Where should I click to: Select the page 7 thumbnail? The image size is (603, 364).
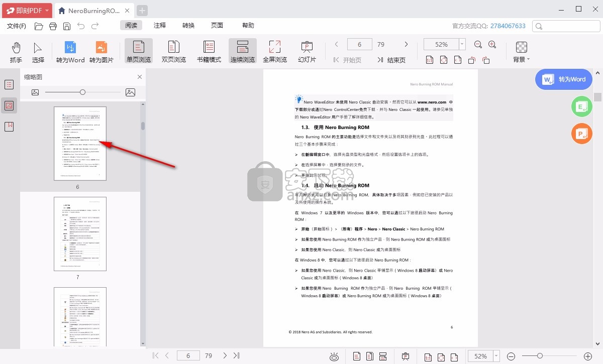point(80,234)
